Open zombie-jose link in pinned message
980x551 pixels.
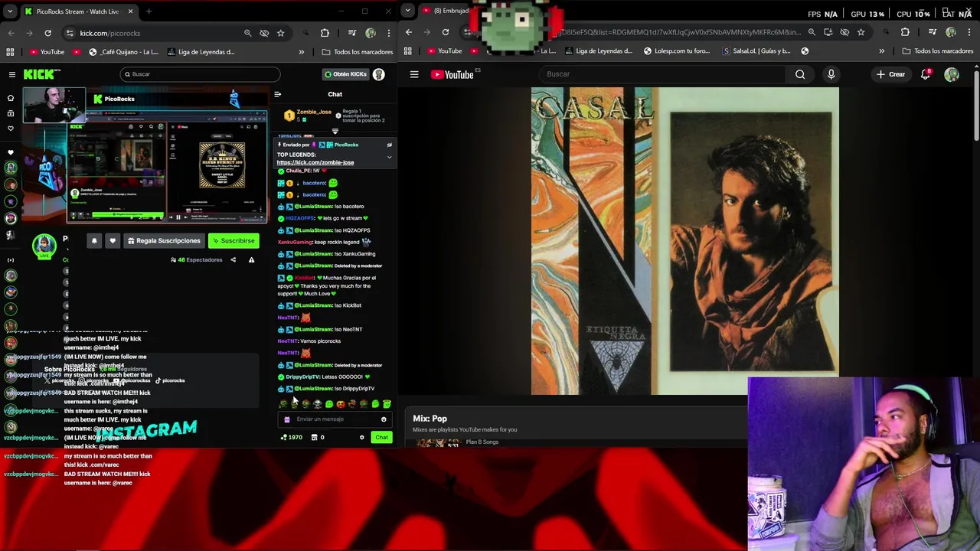(315, 162)
